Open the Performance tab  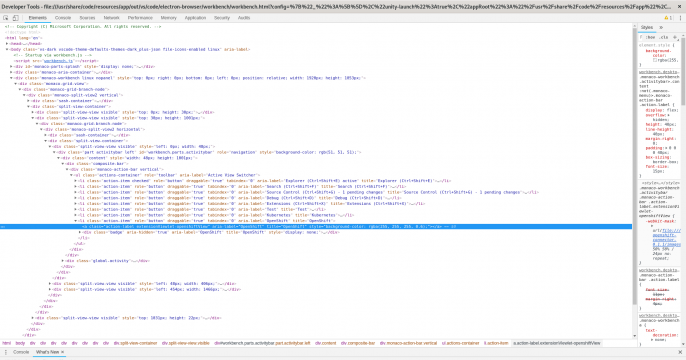[x=140, y=18]
